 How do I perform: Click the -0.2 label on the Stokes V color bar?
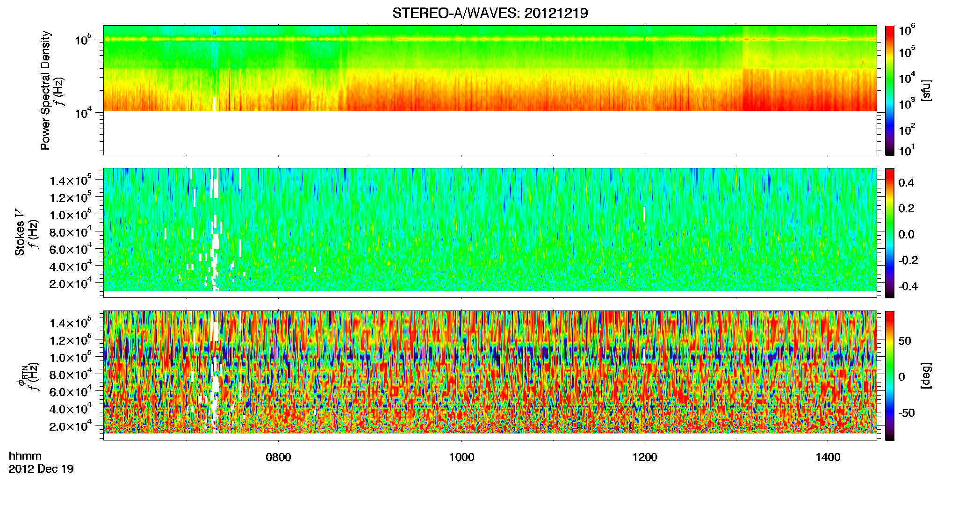click(x=908, y=260)
